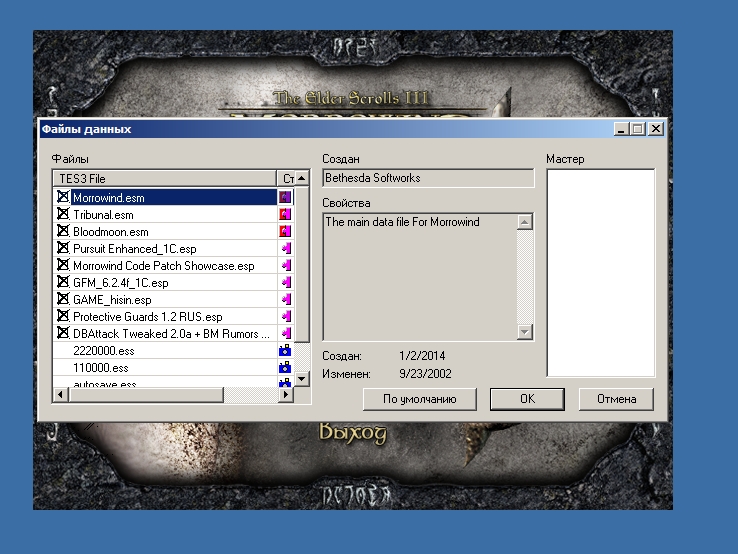
Task: Toggle the GFM_6.2.4f_1C.esp checkbox
Action: pos(63,281)
